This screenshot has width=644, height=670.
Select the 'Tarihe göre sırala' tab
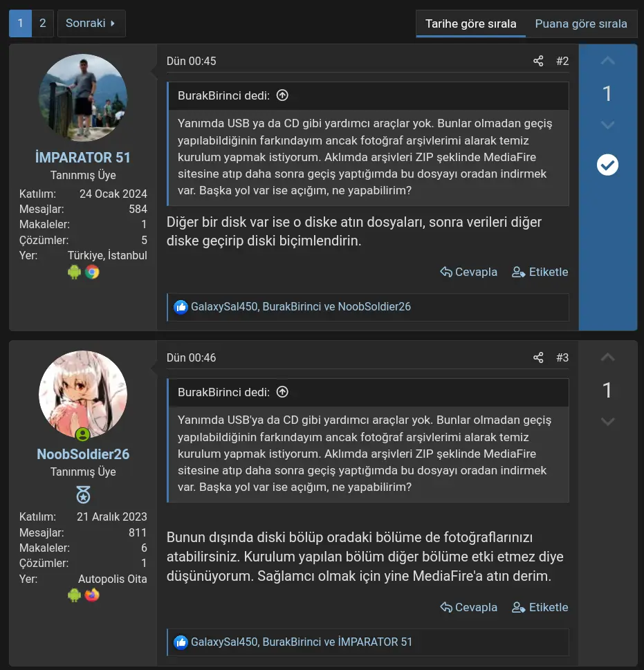coord(470,24)
